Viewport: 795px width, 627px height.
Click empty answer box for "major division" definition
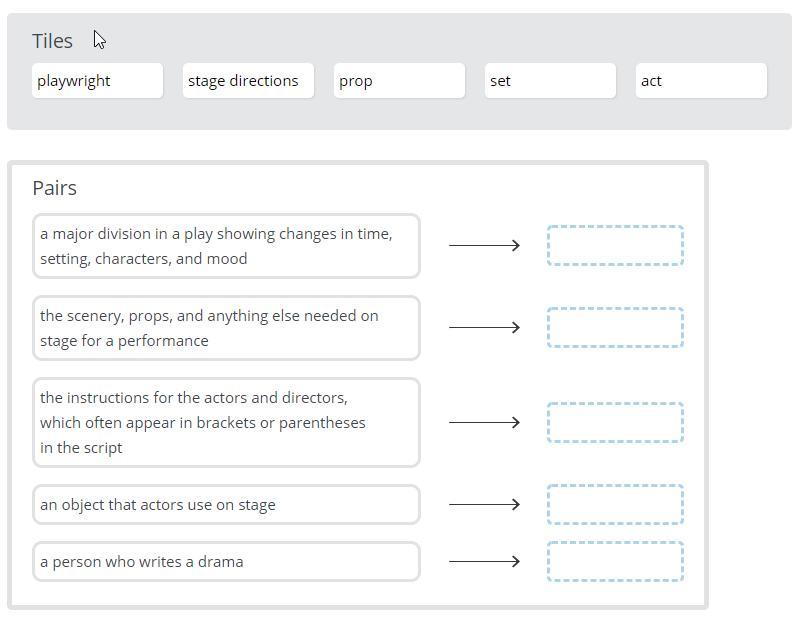click(615, 246)
